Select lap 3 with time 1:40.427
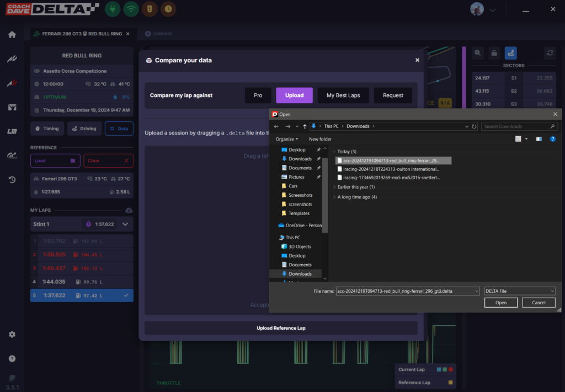The height and width of the screenshot is (392, 565). click(x=82, y=268)
